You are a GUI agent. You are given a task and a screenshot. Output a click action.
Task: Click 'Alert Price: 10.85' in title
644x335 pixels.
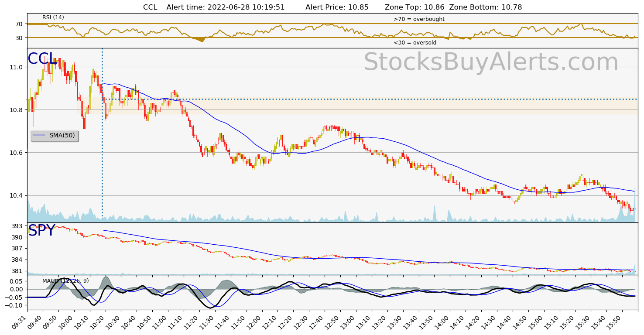[337, 7]
